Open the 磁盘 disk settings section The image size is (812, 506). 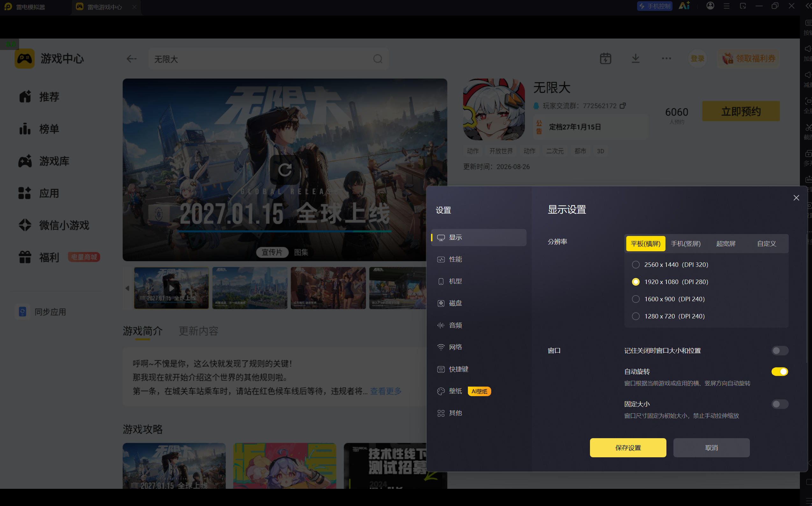pos(479,303)
